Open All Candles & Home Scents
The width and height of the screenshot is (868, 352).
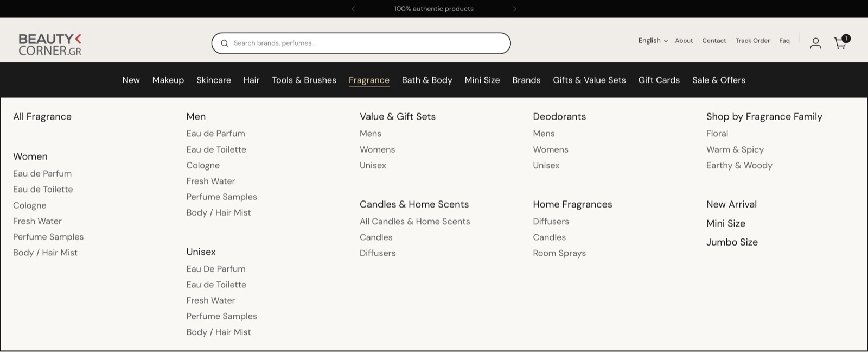point(415,222)
